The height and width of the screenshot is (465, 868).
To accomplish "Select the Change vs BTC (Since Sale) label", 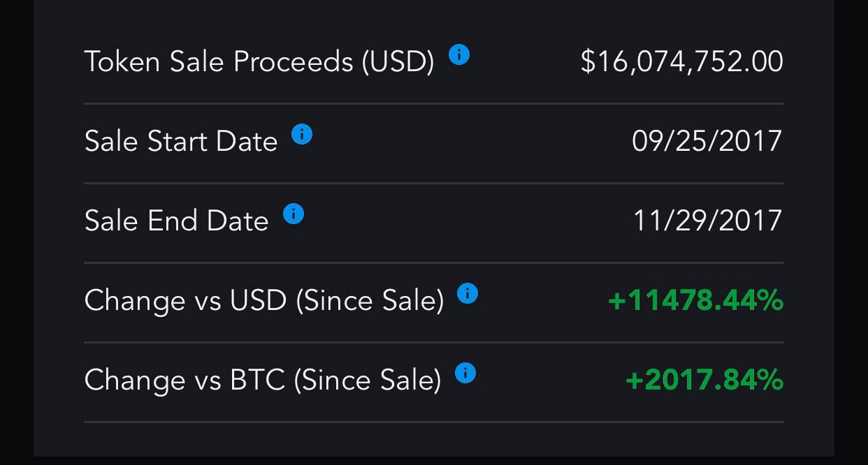I will click(263, 381).
